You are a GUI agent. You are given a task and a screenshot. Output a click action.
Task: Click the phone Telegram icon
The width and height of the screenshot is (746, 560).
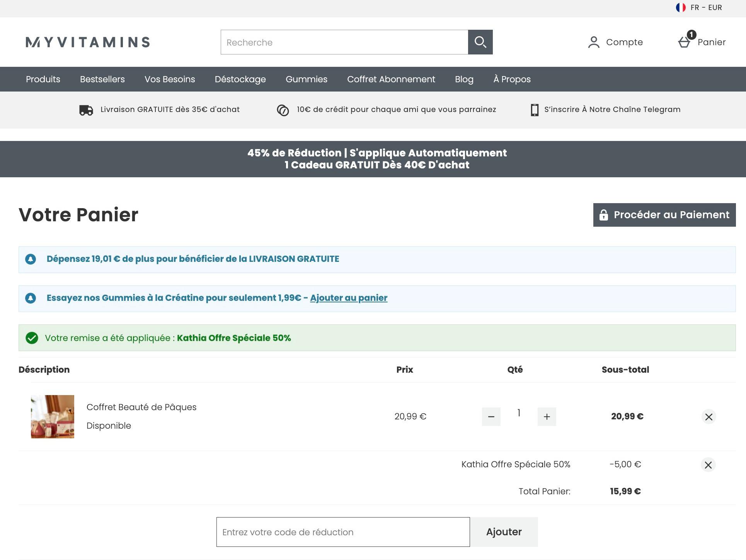coord(535,110)
